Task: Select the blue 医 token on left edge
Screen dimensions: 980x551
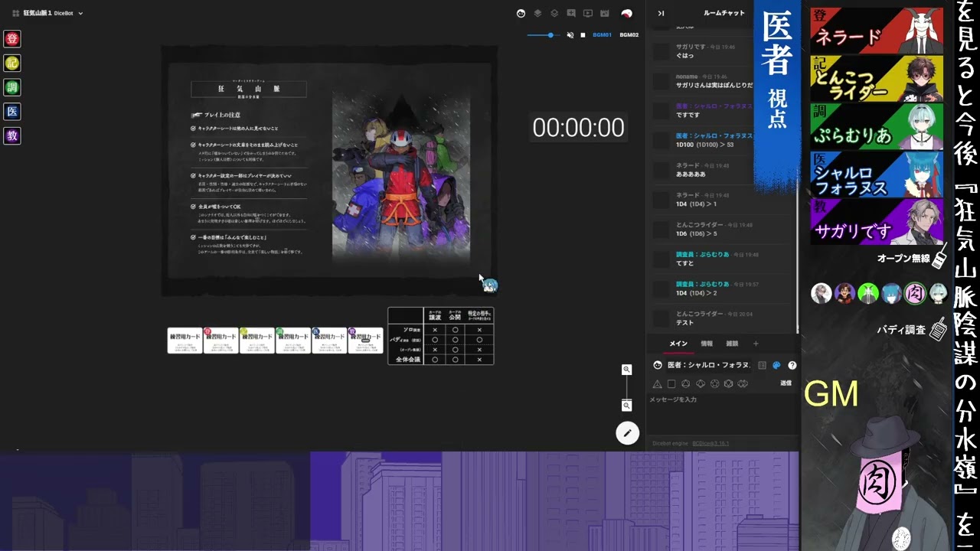Action: [x=11, y=112]
